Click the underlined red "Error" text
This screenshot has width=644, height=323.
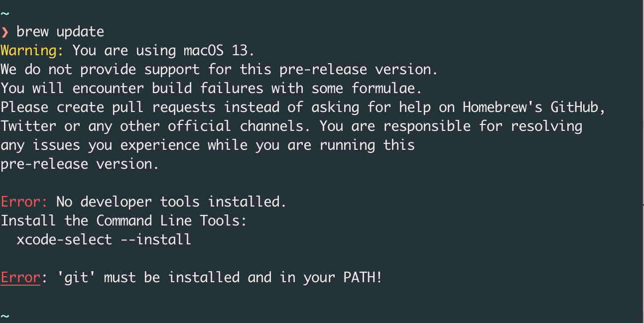point(20,278)
